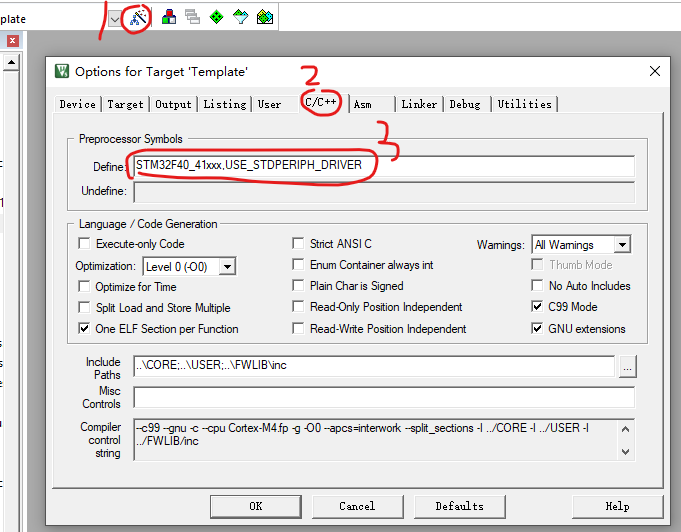681x532 pixels.
Task: Click the Include Paths text field
Action: [374, 366]
